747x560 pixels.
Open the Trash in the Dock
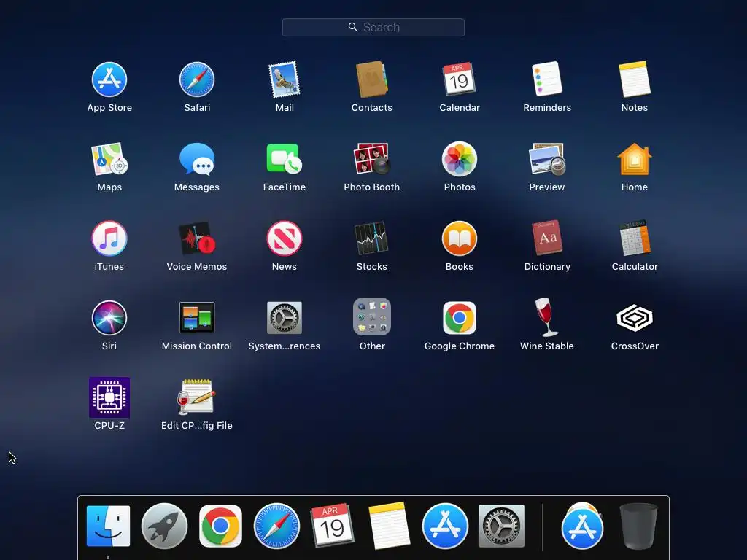pos(638,526)
